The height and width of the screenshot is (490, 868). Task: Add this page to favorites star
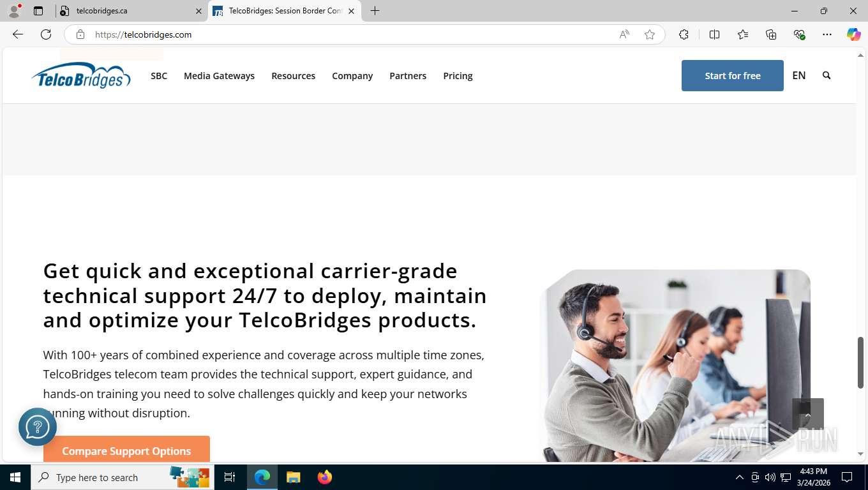coord(650,34)
